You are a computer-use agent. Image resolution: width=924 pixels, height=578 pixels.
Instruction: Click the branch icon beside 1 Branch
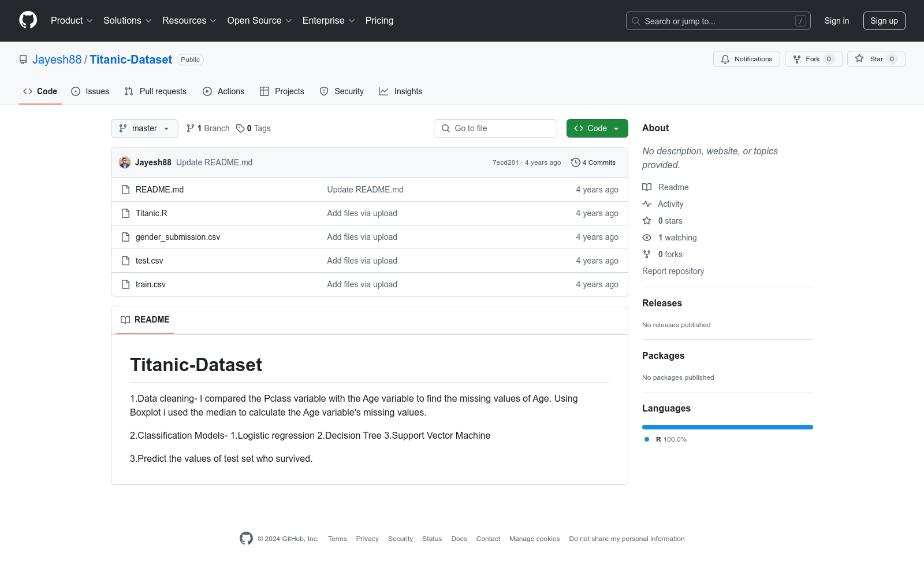pos(191,128)
